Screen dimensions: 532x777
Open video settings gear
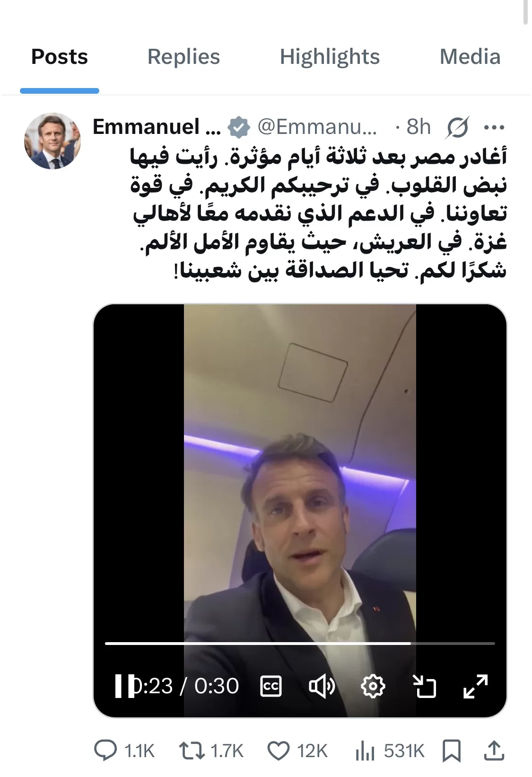(x=373, y=686)
